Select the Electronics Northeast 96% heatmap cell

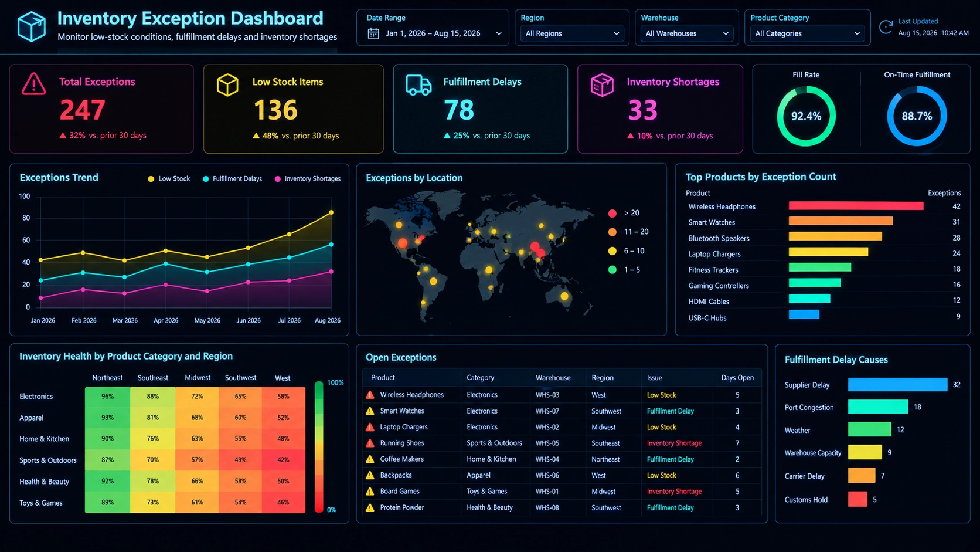tap(107, 397)
